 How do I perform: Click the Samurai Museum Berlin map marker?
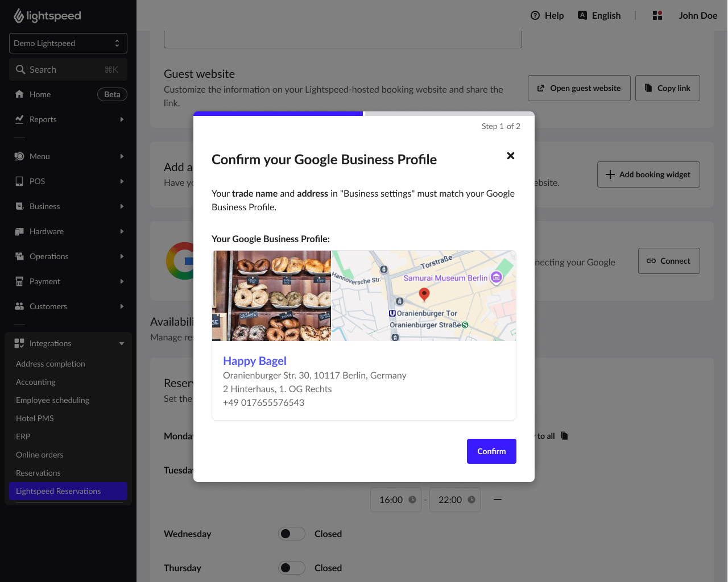[x=497, y=277]
